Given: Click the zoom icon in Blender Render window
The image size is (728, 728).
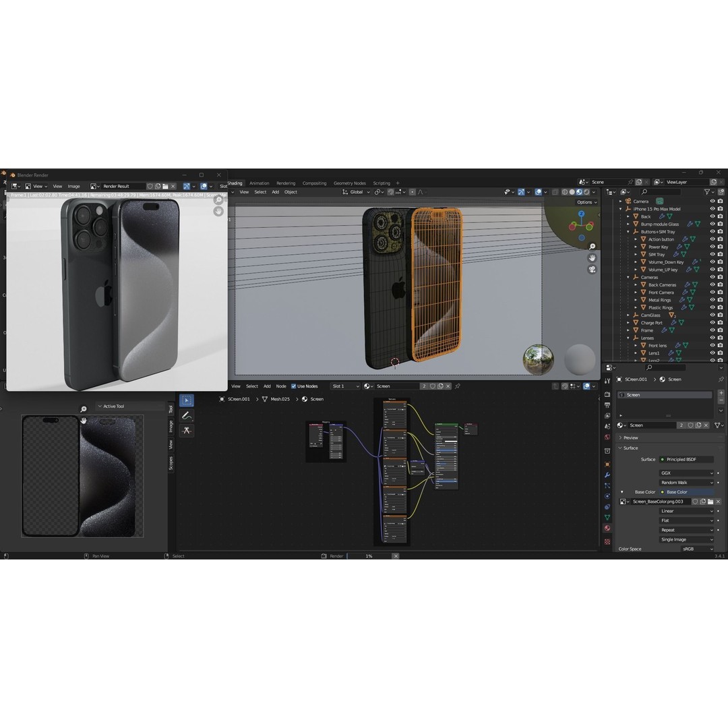Looking at the screenshot, I should pyautogui.click(x=218, y=200).
